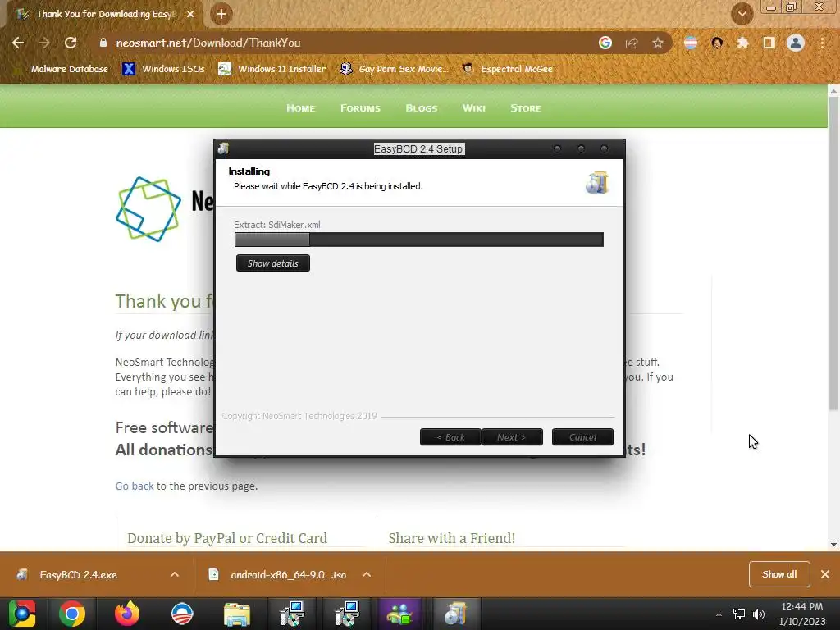840x630 pixels.
Task: Show hidden system tray icons
Action: click(x=719, y=614)
